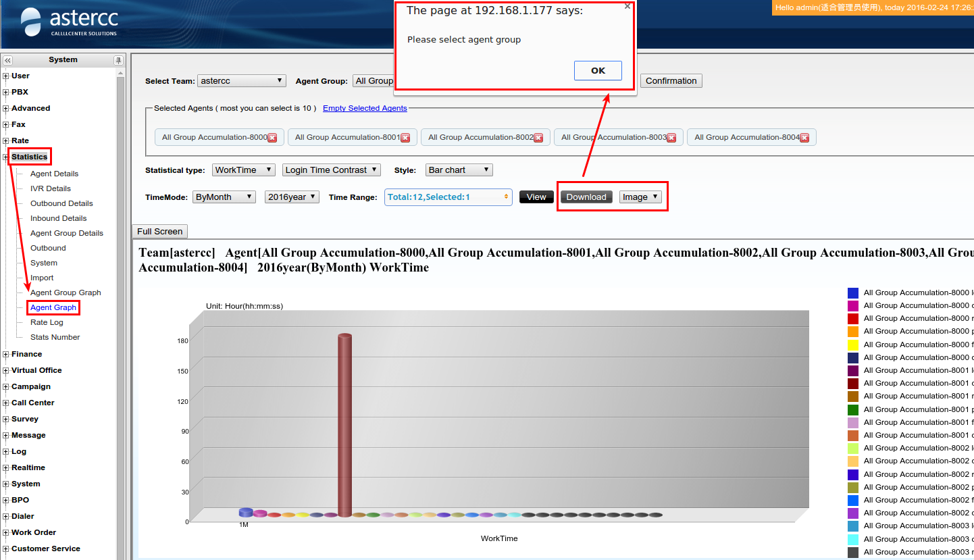Open Agent Group Graph in Statistics
Screen dimensions: 974x560
pyautogui.click(x=66, y=292)
